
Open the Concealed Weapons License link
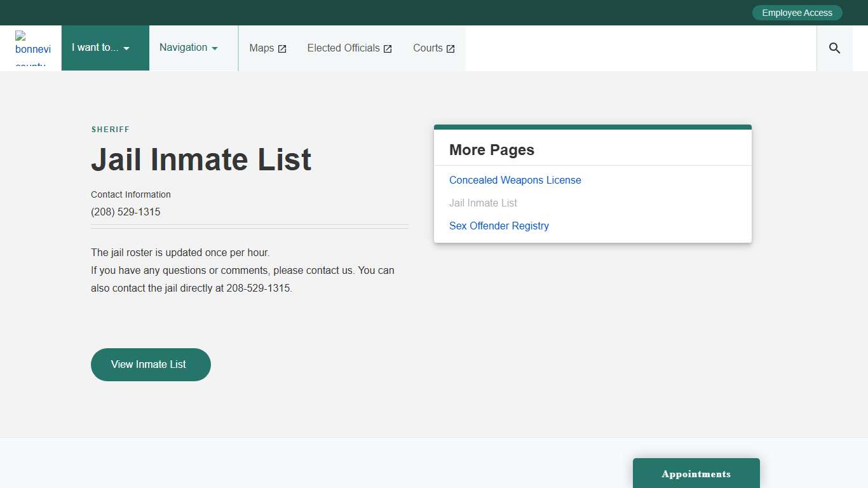pyautogui.click(x=515, y=180)
